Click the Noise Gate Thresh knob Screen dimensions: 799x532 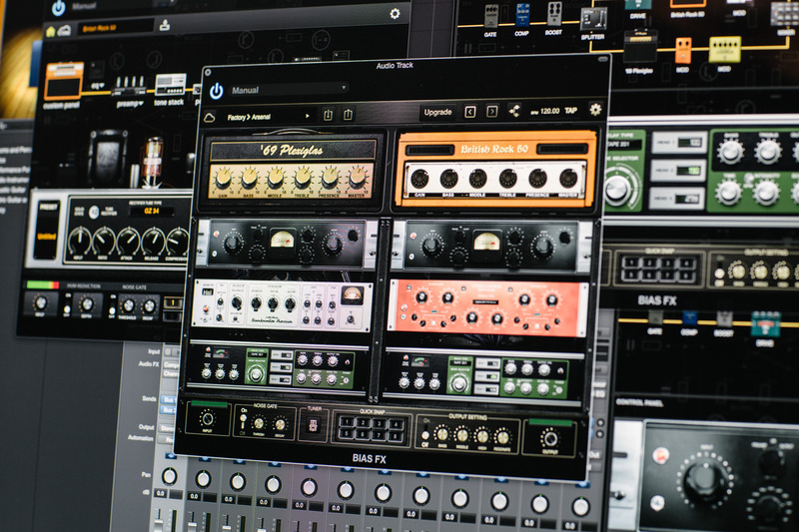[259, 423]
